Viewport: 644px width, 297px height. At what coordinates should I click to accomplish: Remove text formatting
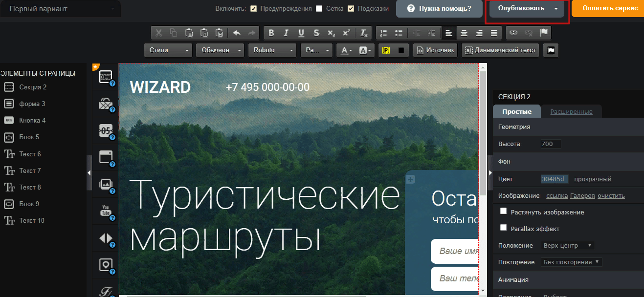364,33
